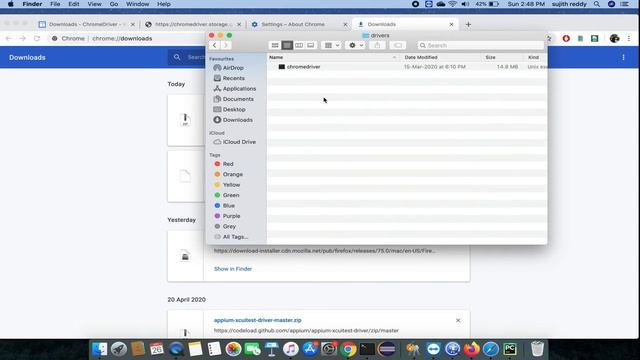
Task: Open AirDrop in Finder sidebar
Action: (233, 68)
